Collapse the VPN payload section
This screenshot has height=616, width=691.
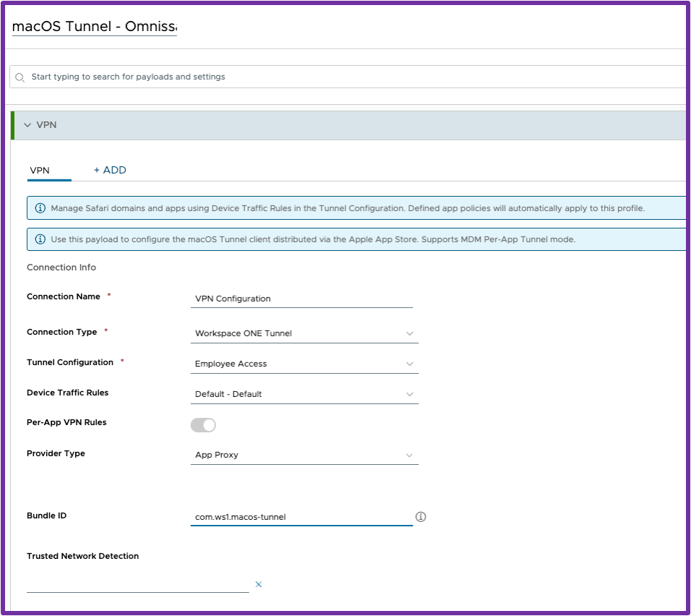27,124
